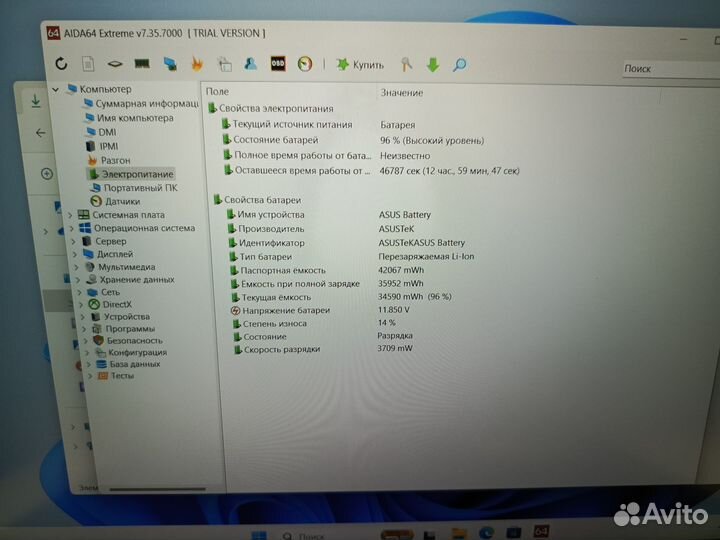
Task: Expand the DirectX node
Action: (x=81, y=304)
